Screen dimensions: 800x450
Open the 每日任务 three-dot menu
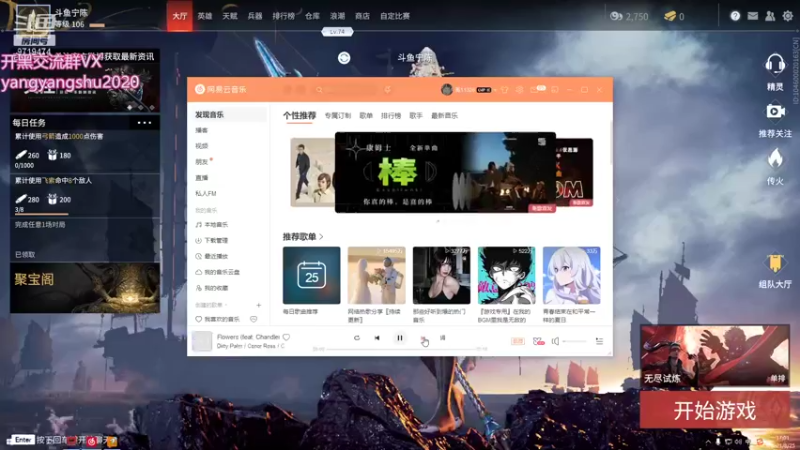coord(144,122)
